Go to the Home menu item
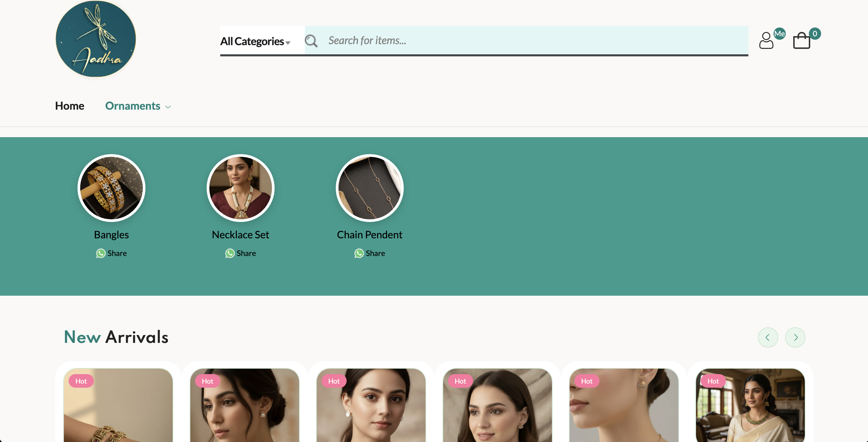 [x=70, y=106]
